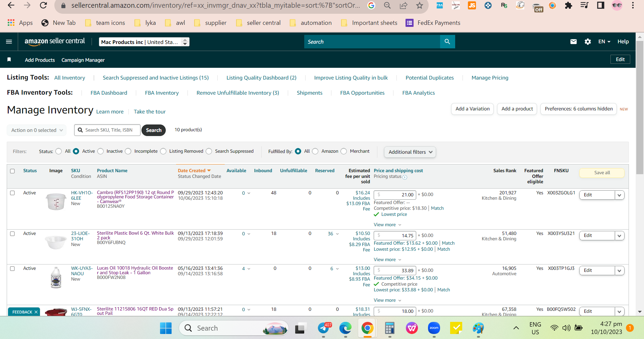Image resolution: width=644 pixels, height=339 pixels.
Task: Open the messages envelope icon
Action: pyautogui.click(x=574, y=42)
